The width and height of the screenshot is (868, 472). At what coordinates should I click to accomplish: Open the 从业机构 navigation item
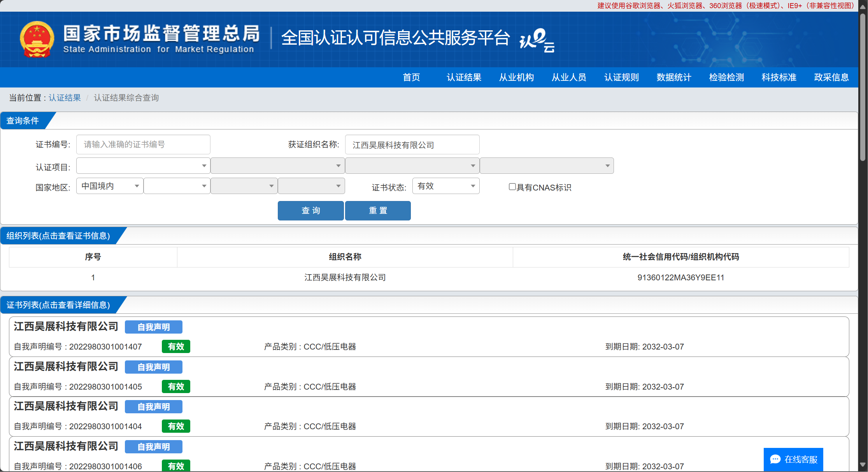516,77
